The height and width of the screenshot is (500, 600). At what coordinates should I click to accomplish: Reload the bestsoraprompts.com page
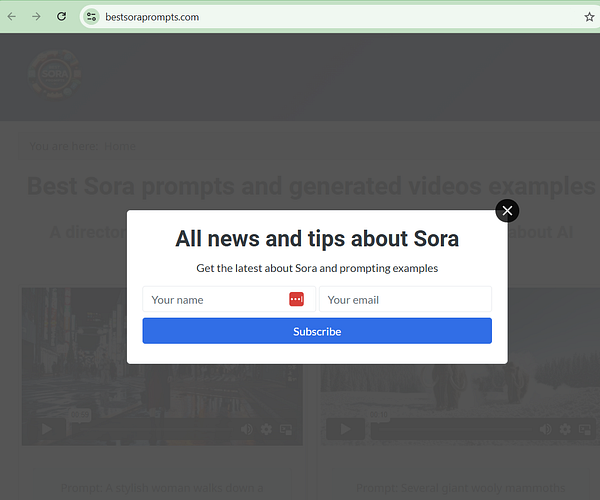(61, 16)
